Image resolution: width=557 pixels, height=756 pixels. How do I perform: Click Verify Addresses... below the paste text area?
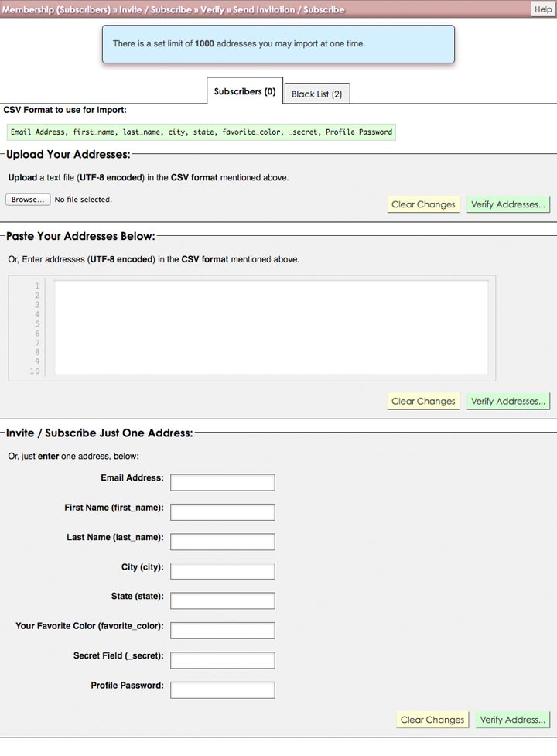(508, 401)
